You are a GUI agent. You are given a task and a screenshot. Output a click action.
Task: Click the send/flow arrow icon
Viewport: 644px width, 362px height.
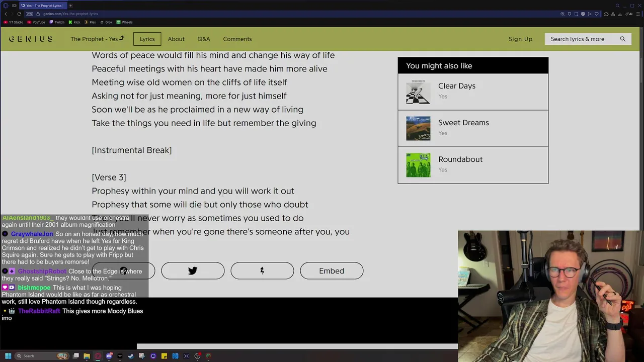[590, 14]
